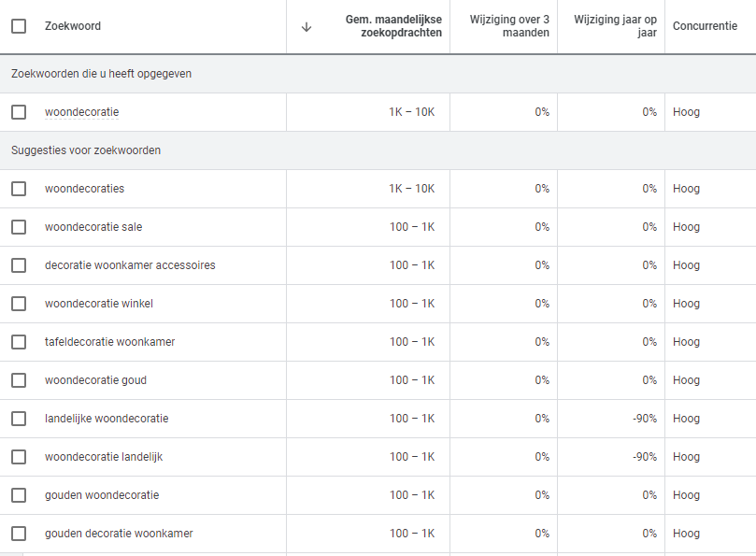Select checkbox for gouden woondecoratie
The height and width of the screenshot is (556, 756).
click(x=19, y=495)
